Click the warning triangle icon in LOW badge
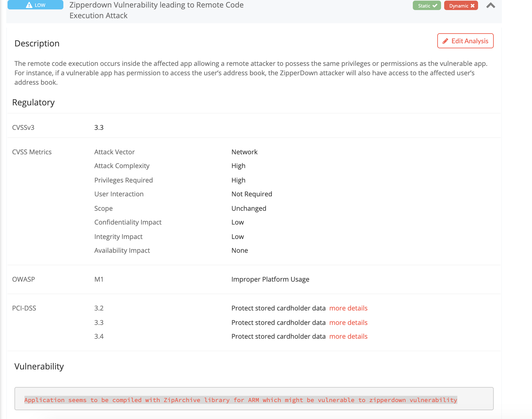 pos(29,5)
